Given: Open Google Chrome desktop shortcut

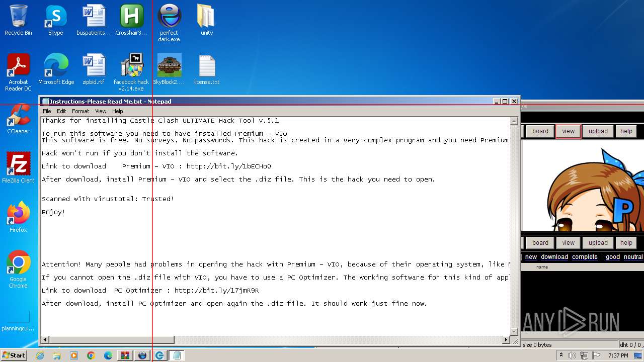Looking at the screenshot, I should 18,269.
